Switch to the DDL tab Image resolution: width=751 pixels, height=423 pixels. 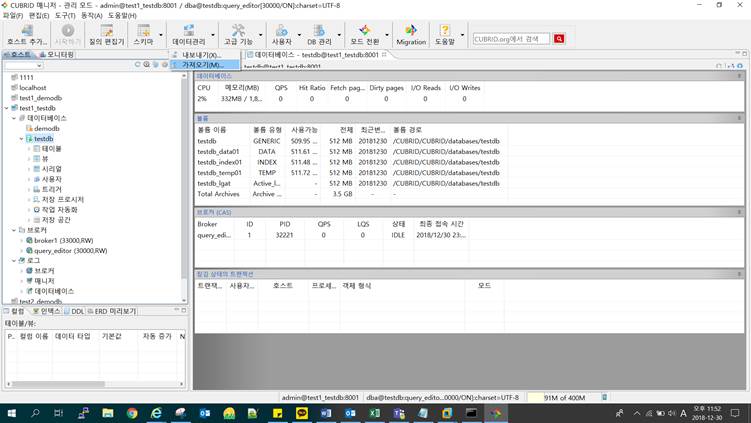tap(74, 311)
